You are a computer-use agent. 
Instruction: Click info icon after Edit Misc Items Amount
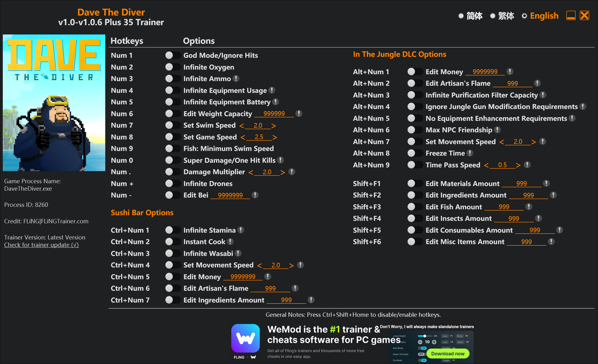pyautogui.click(x=551, y=242)
